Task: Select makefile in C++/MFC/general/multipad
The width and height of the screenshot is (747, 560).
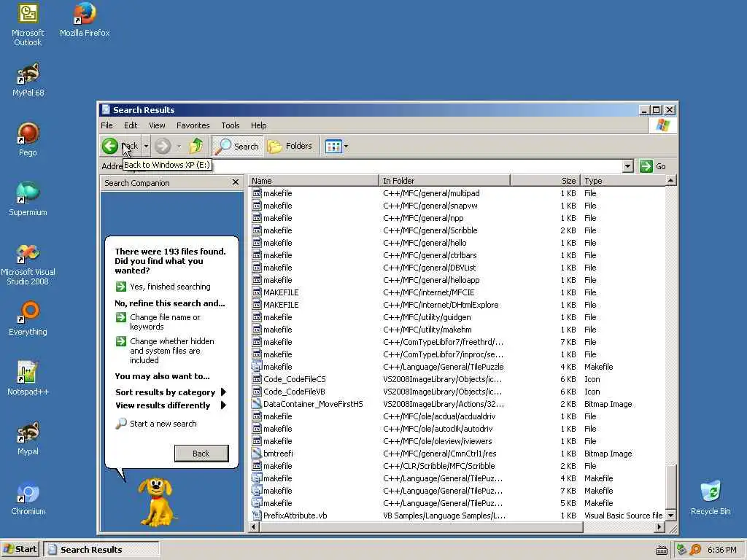Action: tap(278, 193)
